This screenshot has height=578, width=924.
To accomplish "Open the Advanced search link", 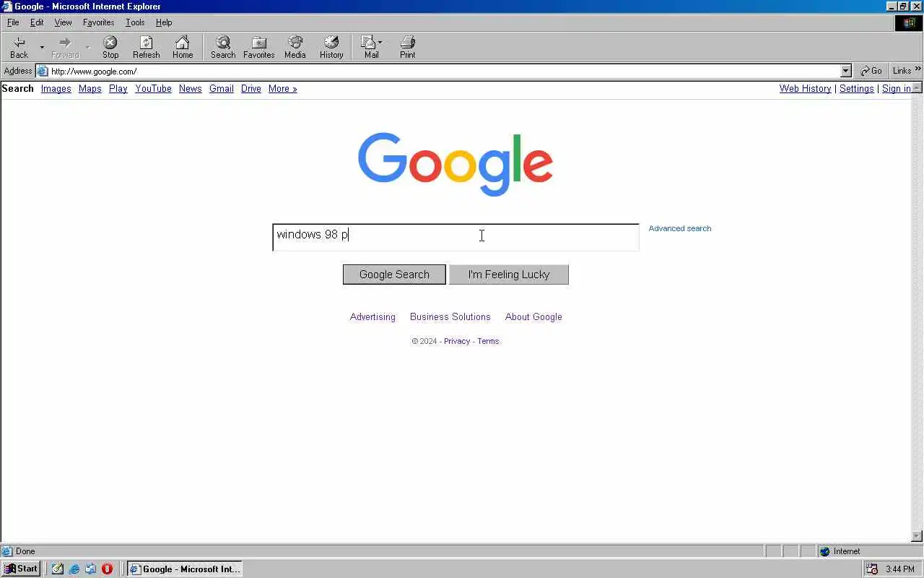I will pos(679,228).
